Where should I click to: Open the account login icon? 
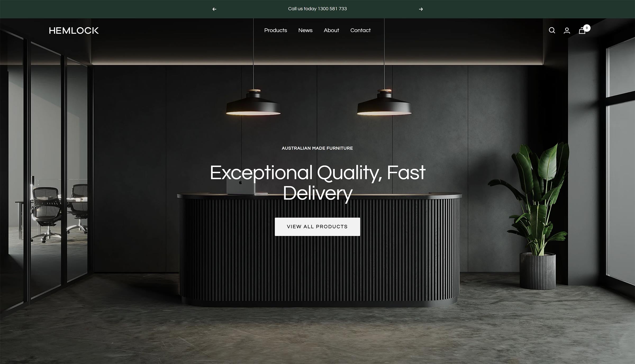[x=567, y=30]
